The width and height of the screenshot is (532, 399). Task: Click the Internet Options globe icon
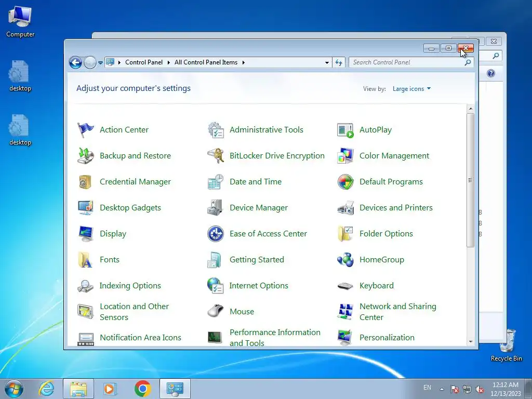(x=215, y=286)
